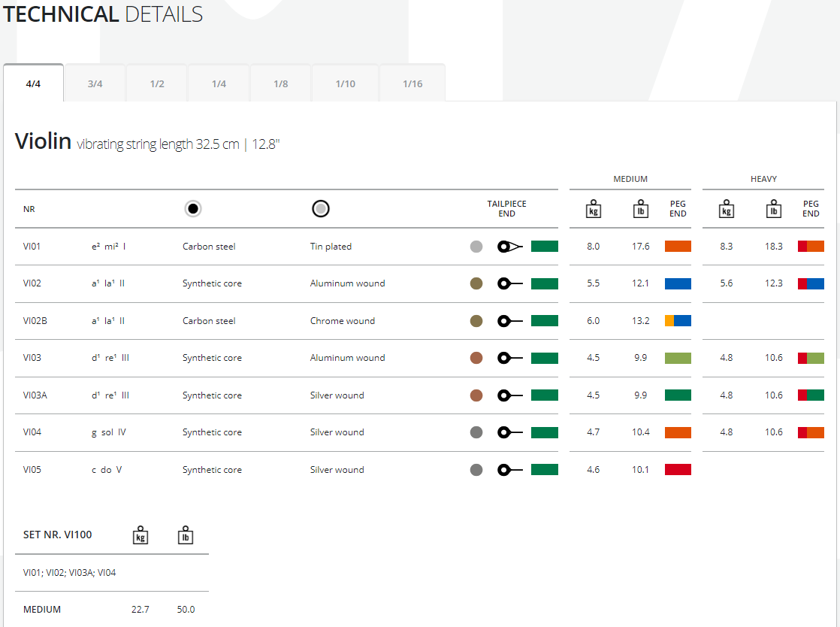The height and width of the screenshot is (627, 840).
Task: Click the blue medium peg end swatch for VI02
Action: click(678, 283)
